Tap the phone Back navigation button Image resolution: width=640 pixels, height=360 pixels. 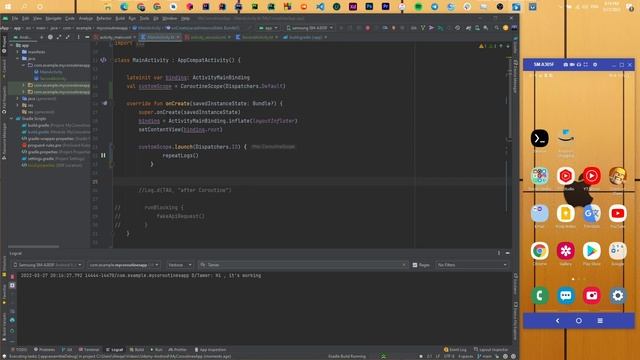click(558, 321)
